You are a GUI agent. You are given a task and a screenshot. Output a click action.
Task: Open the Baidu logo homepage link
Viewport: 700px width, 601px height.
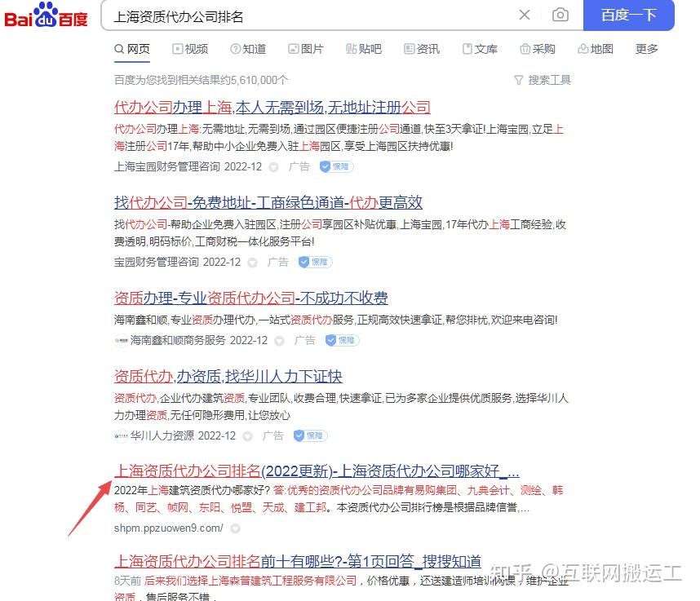[46, 15]
